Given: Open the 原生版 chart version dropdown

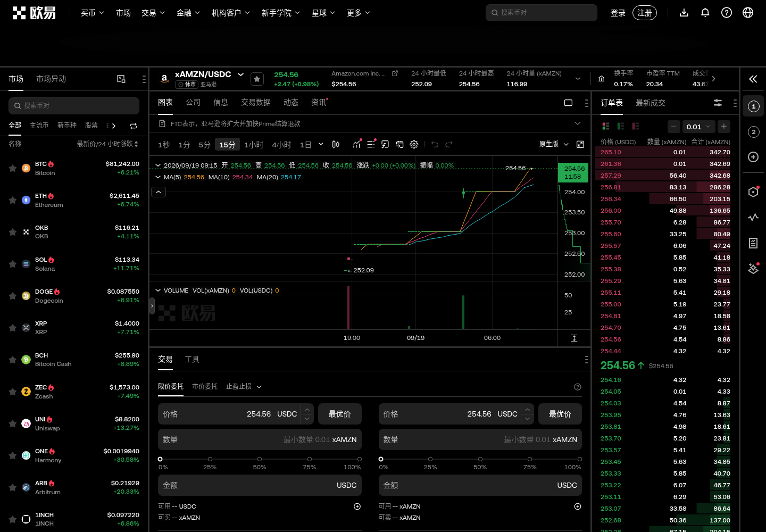Looking at the screenshot, I should [554, 144].
